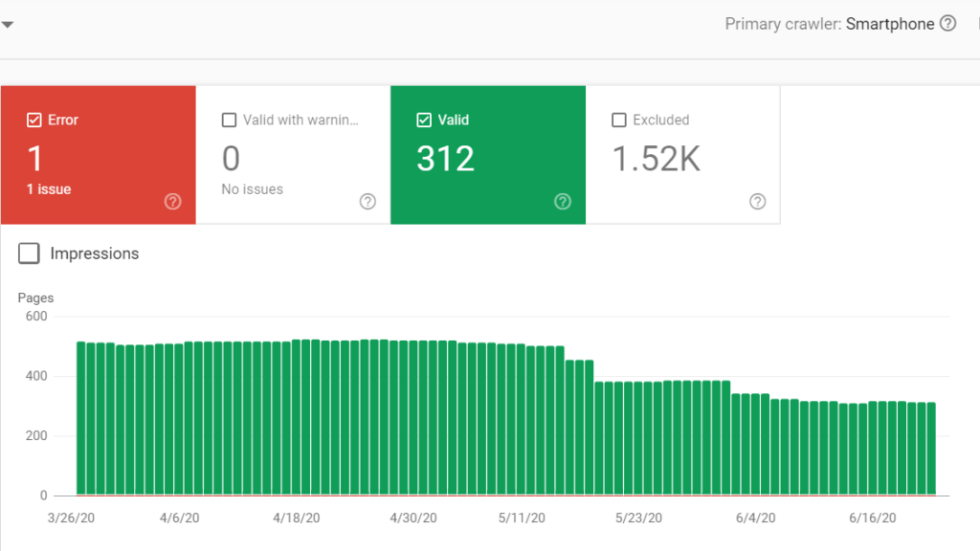Screen dimensions: 980x551
Task: Click help icon in the Excluded card
Action: tap(757, 201)
